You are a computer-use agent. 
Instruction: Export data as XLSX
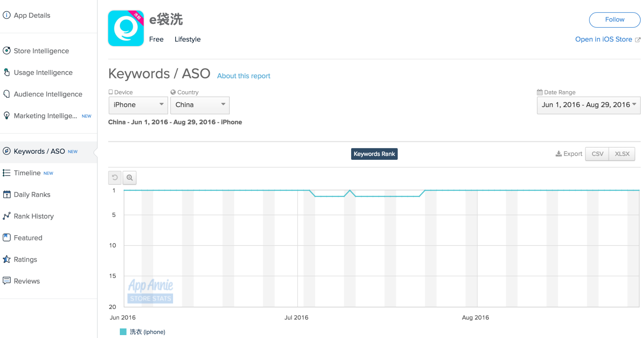pyautogui.click(x=622, y=154)
